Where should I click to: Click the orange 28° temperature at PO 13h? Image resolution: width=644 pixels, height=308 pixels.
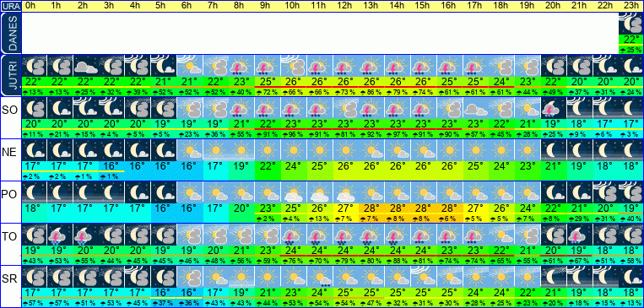(371, 208)
